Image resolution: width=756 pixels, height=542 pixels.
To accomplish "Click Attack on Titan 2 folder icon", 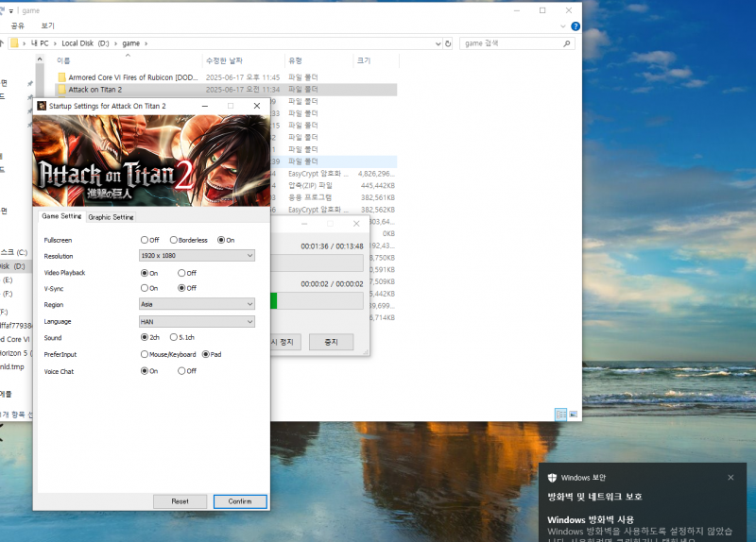I will pyautogui.click(x=61, y=90).
